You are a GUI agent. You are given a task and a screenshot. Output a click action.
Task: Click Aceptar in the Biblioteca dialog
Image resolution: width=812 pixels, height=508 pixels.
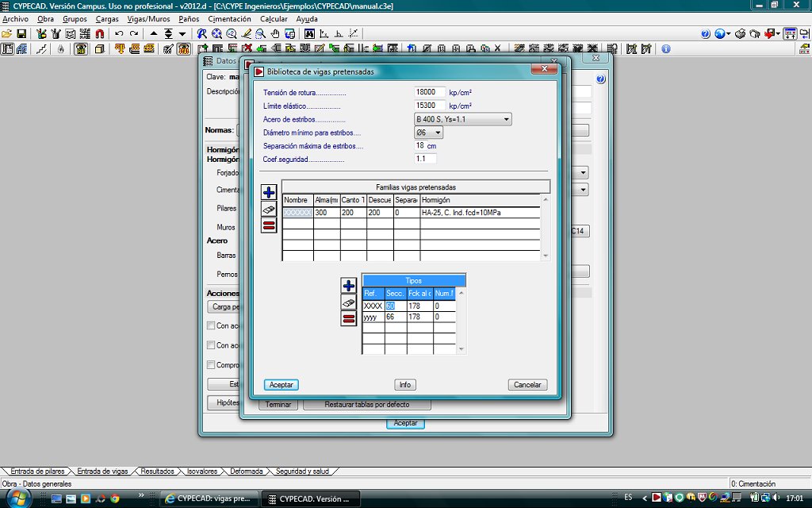(282, 385)
